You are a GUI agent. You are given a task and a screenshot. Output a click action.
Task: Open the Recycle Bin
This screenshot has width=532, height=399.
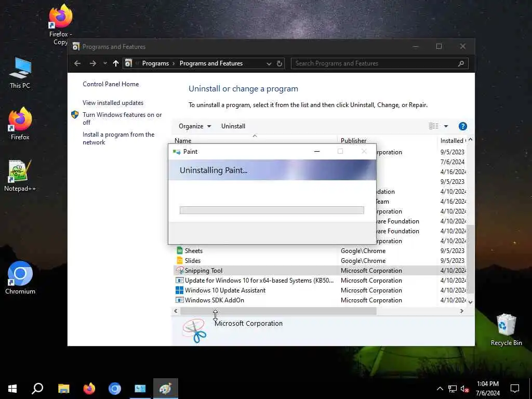click(x=506, y=329)
